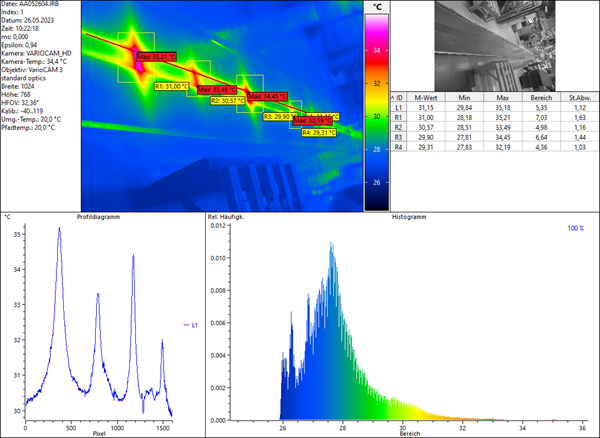Click the Max 33,49 °C marker label
The image size is (600, 438).
click(x=215, y=90)
